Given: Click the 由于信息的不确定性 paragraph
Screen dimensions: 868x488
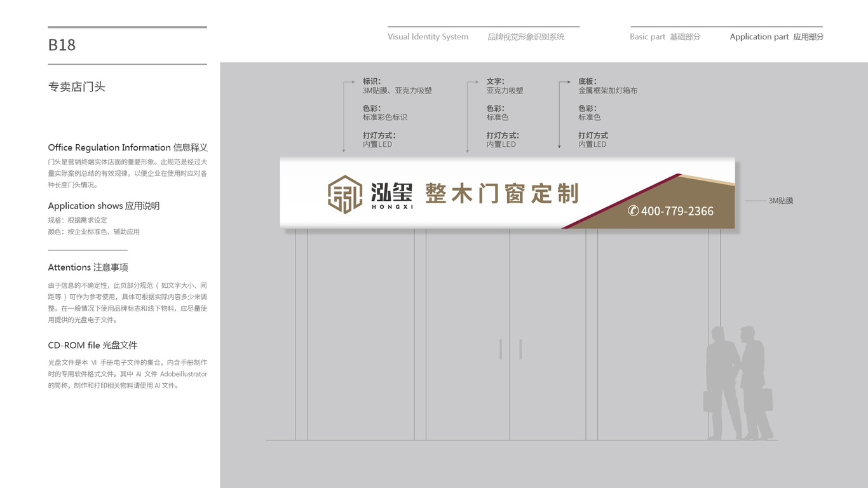Looking at the screenshot, I should point(128,303).
